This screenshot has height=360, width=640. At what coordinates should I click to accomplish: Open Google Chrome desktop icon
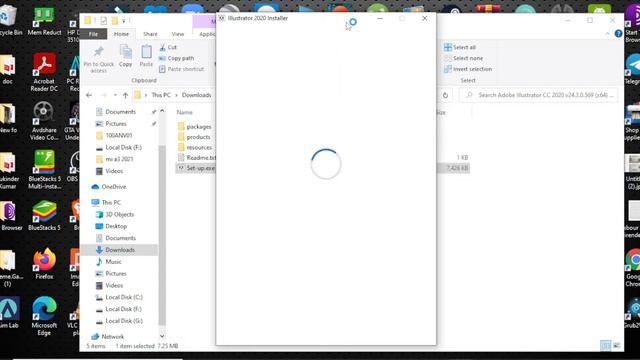click(633, 268)
